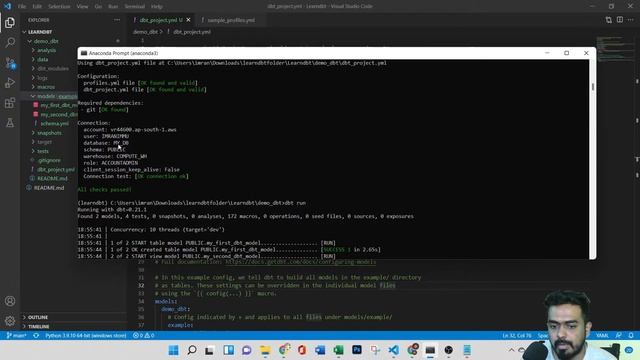Screen dimensions: 640x360
Task: Open the Manage gear icon
Action: tap(10, 321)
